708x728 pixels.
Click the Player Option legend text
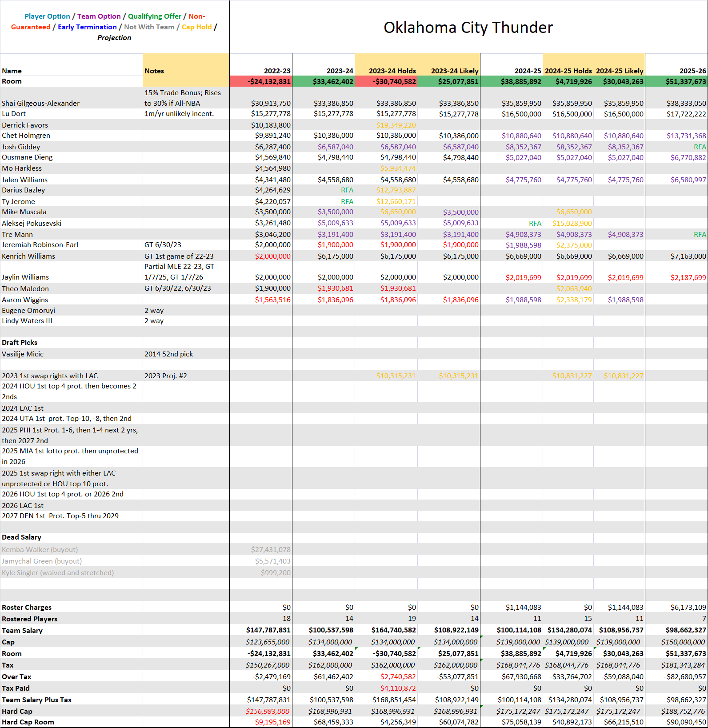click(x=47, y=16)
